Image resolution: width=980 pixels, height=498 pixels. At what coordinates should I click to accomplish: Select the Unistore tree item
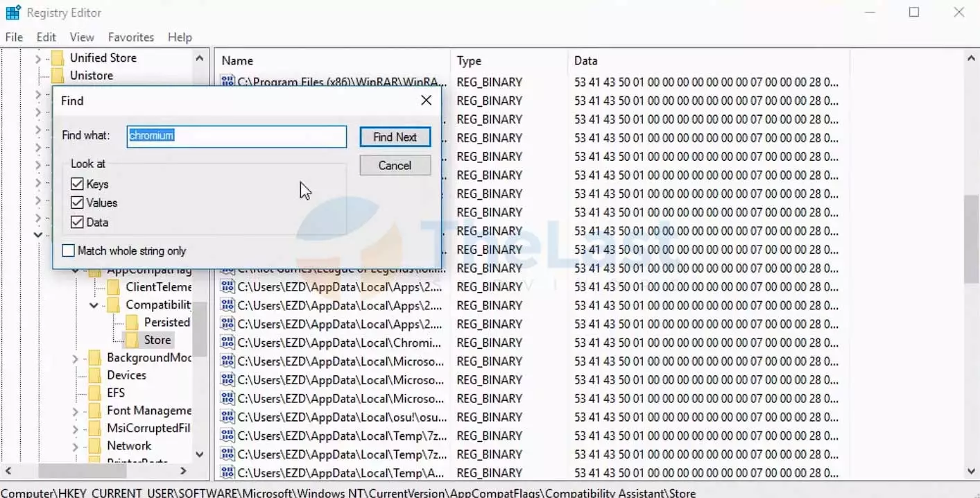pyautogui.click(x=91, y=76)
